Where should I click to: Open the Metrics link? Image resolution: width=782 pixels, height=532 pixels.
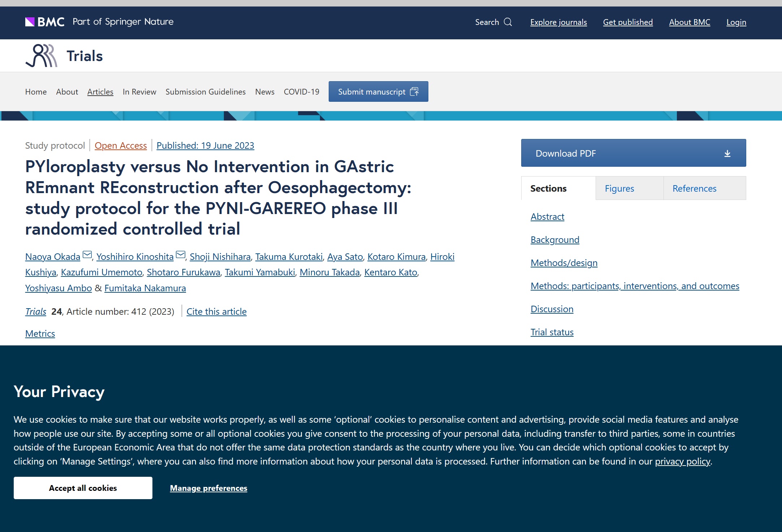40,333
